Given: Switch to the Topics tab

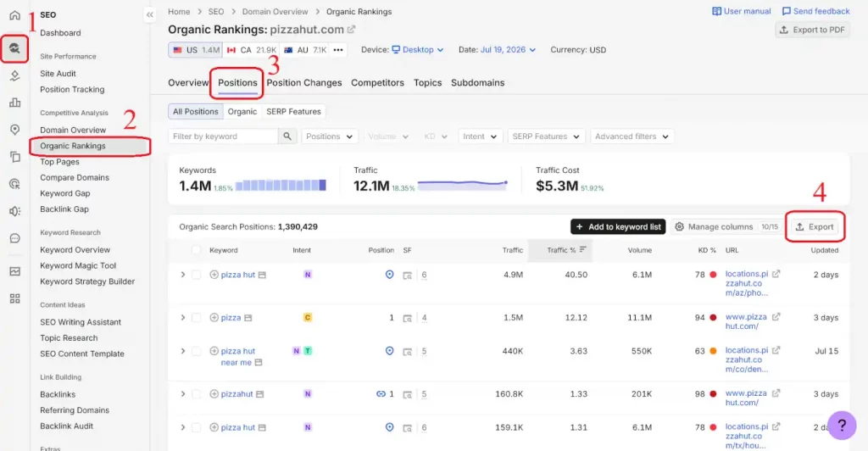Looking at the screenshot, I should pos(427,82).
